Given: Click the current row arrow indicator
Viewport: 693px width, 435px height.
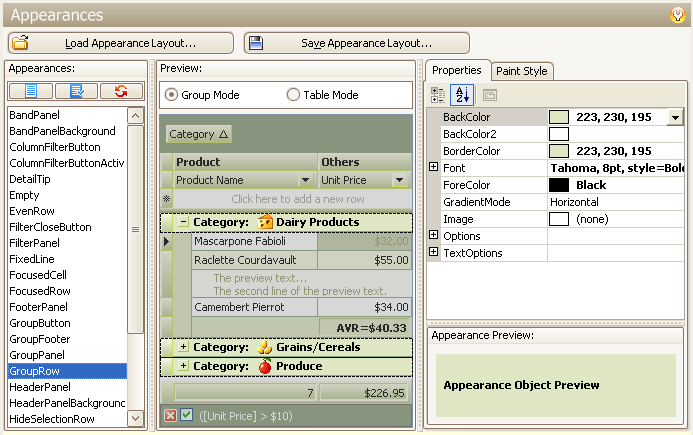Looking at the screenshot, I should pos(167,241).
